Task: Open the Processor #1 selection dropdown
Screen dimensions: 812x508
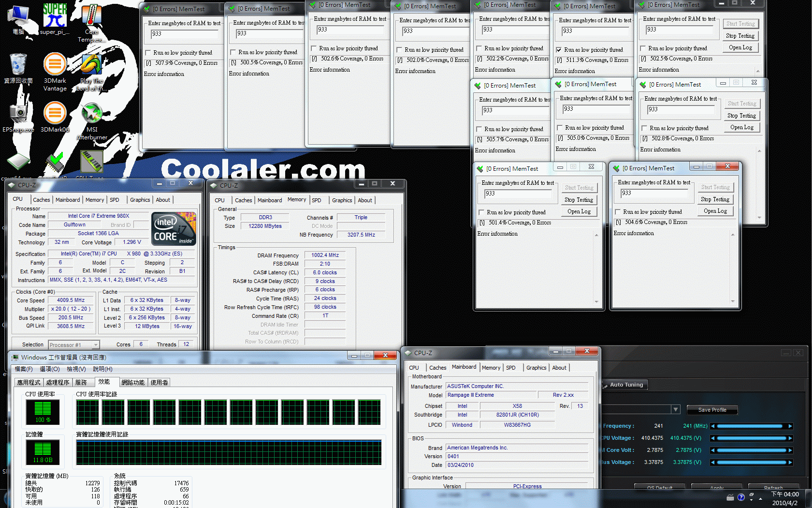Action: pyautogui.click(x=96, y=345)
